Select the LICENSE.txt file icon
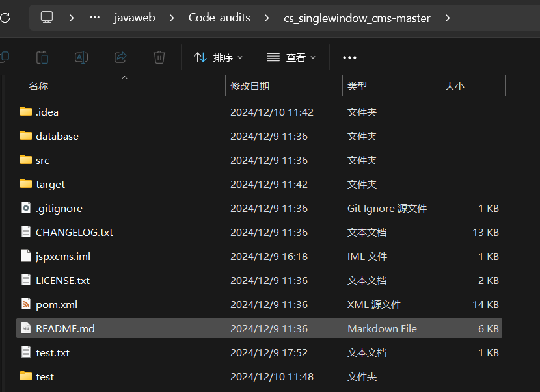This screenshot has width=540, height=392. point(26,280)
